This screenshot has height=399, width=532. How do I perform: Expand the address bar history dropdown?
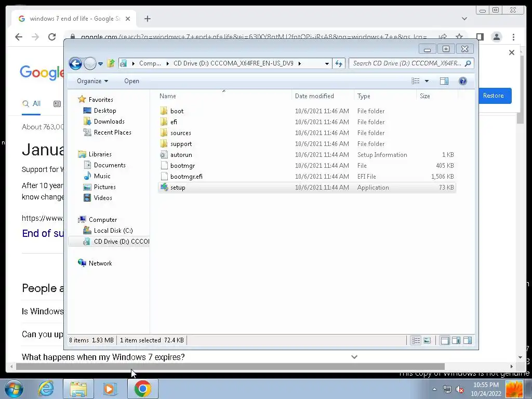pyautogui.click(x=326, y=63)
